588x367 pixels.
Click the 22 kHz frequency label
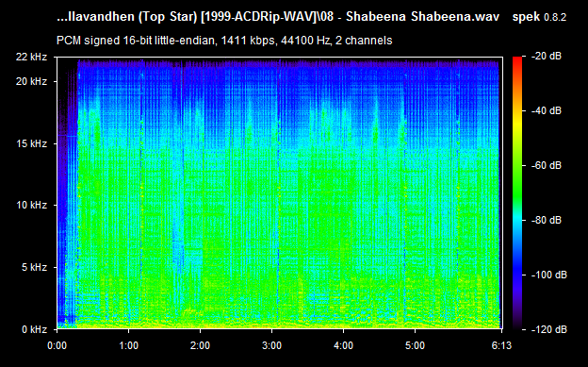(31, 57)
